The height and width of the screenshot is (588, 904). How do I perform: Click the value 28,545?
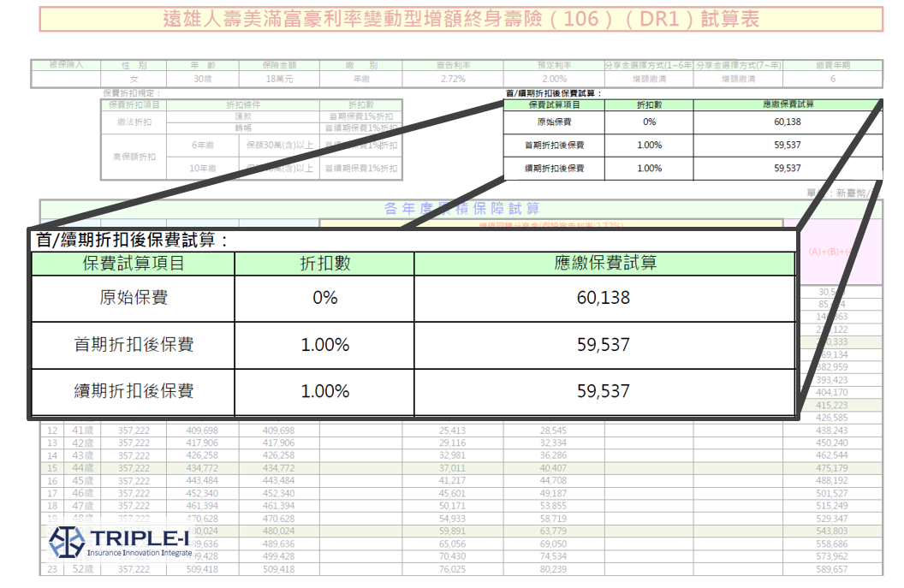[x=554, y=431]
